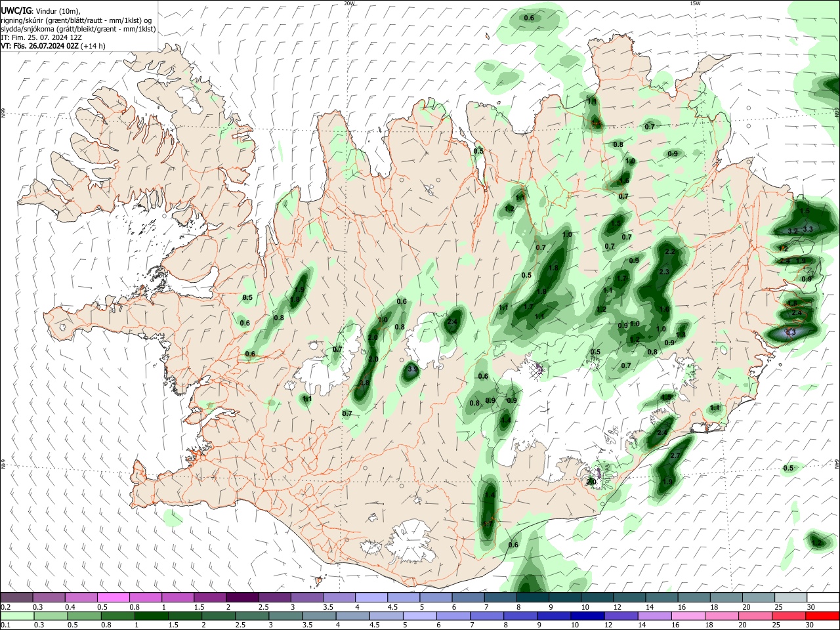The height and width of the screenshot is (630, 840).
Task: Click the UWC/IG title in the header box
Action: (16, 10)
